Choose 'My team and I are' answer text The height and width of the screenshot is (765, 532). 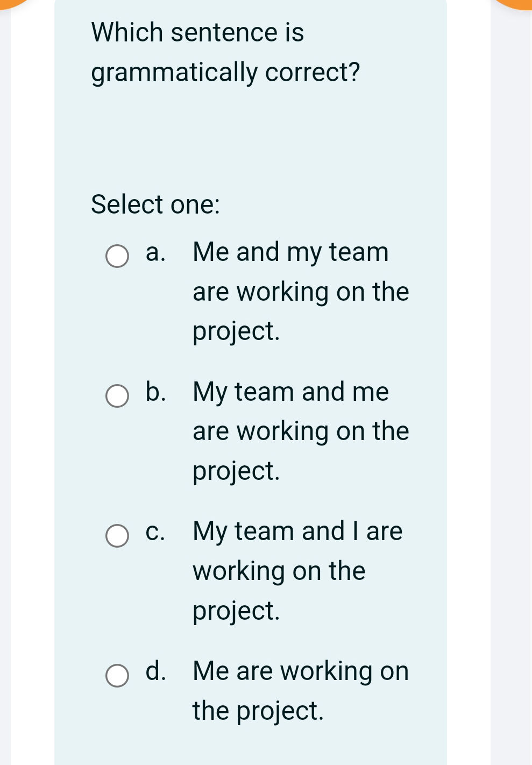[x=297, y=532]
